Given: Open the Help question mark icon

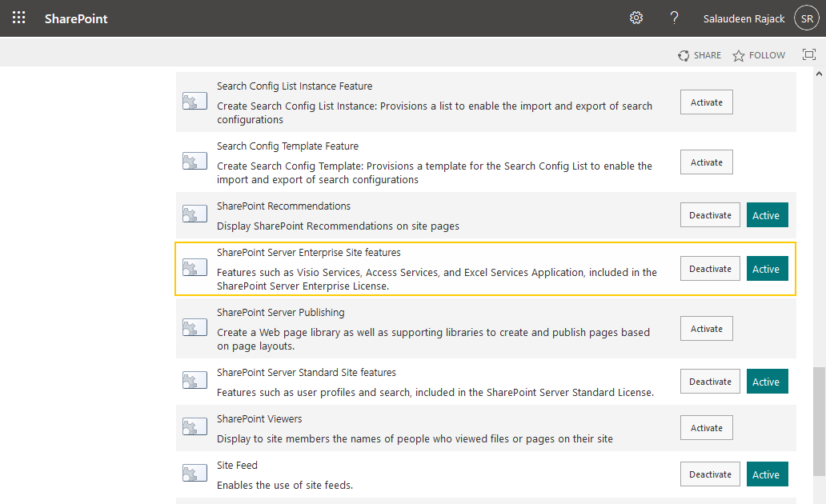Looking at the screenshot, I should point(673,18).
